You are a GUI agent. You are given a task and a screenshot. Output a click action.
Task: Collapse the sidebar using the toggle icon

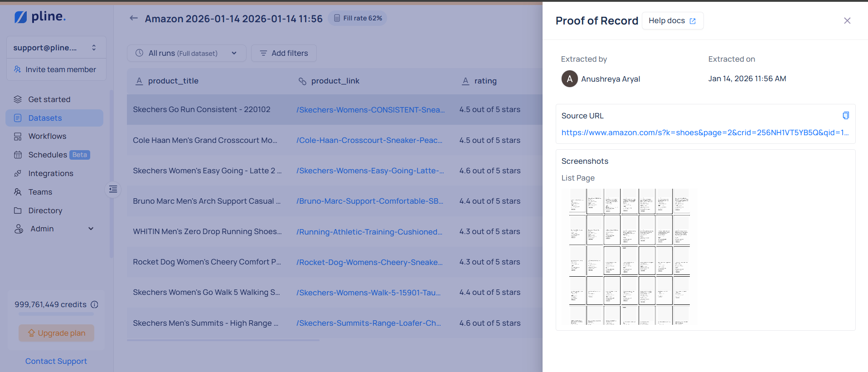[113, 189]
